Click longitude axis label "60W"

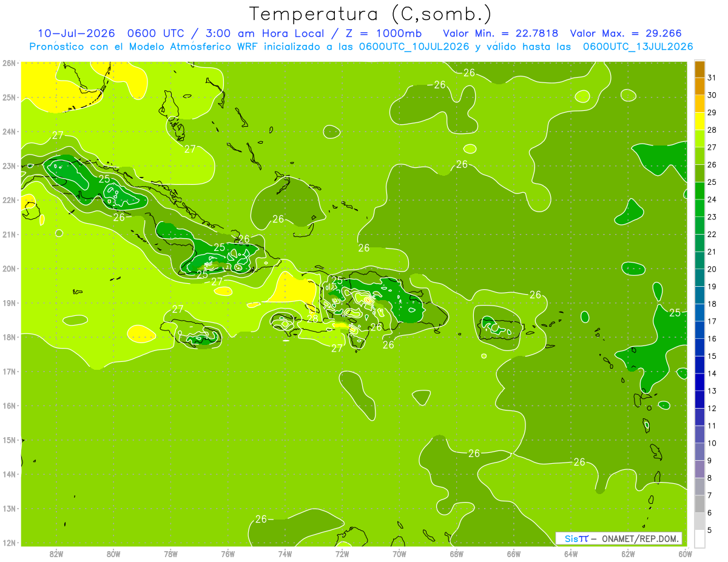685,554
